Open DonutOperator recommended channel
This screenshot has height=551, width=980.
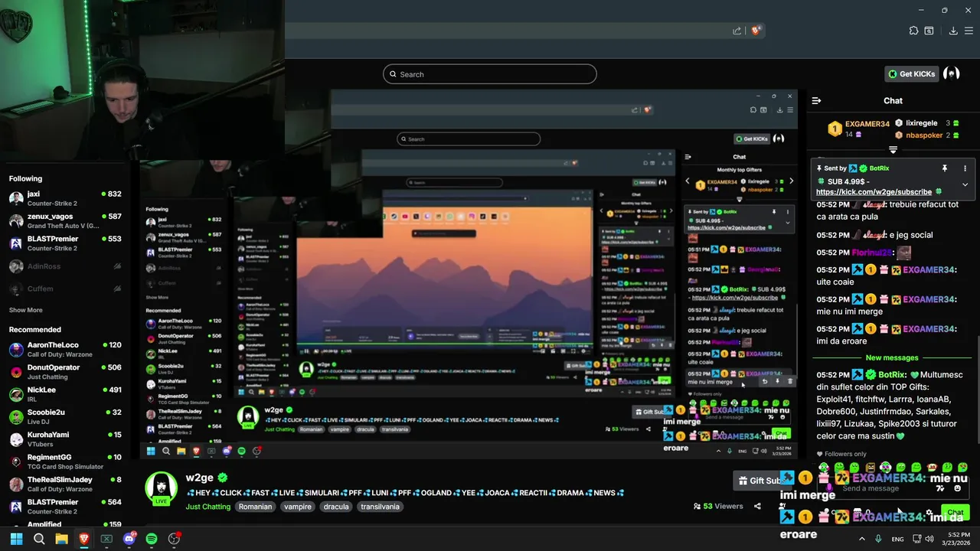pos(65,371)
